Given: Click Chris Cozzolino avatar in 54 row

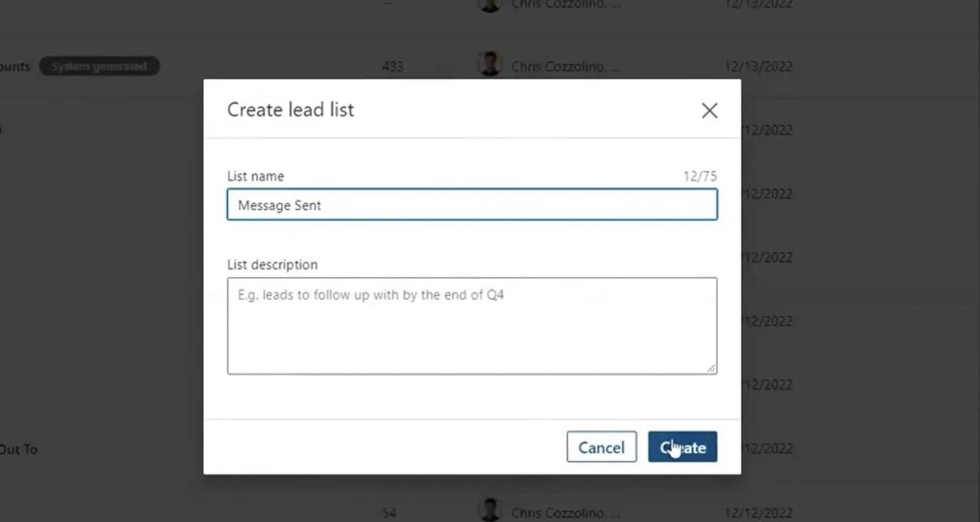Looking at the screenshot, I should 490,510.
